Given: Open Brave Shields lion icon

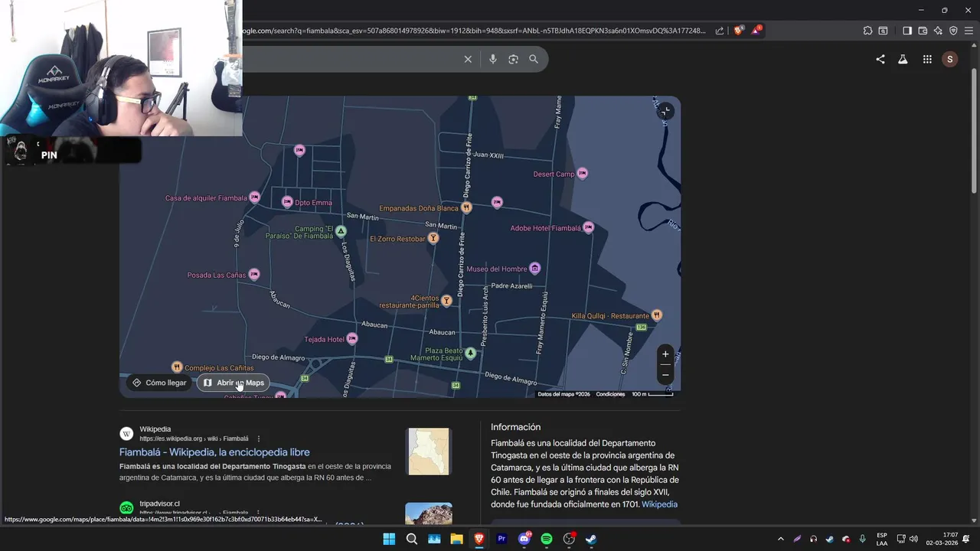Looking at the screenshot, I should point(738,31).
